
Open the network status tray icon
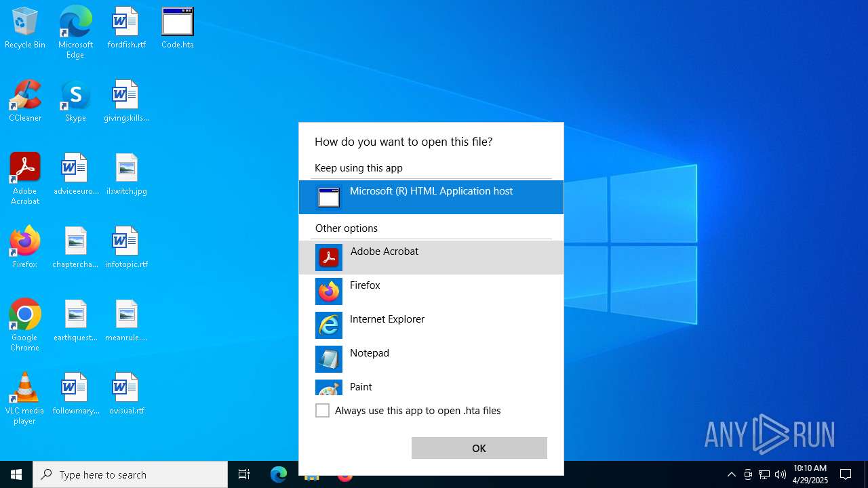pyautogui.click(x=764, y=474)
